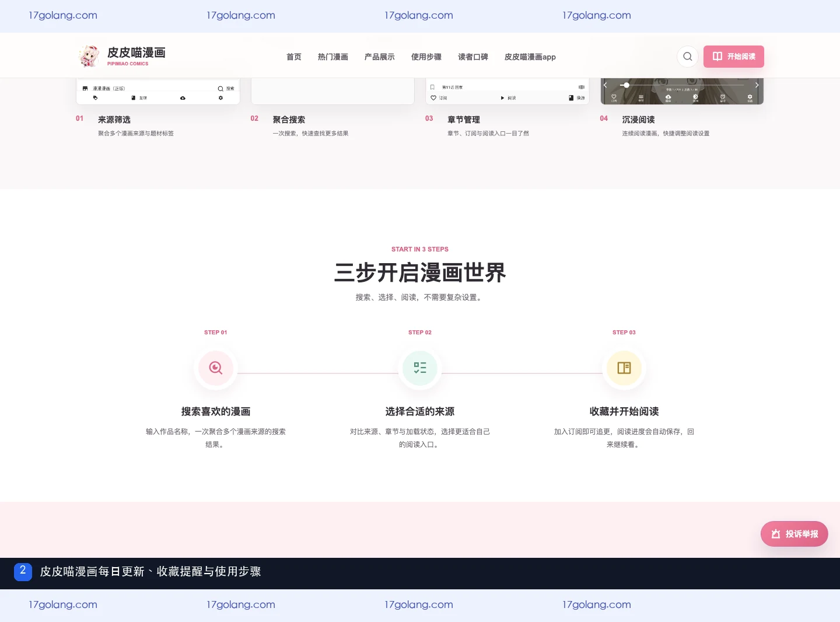The width and height of the screenshot is (840, 622).
Task: Click the chapter list icon in the 沉浸阅读 reader toolbar
Action: tap(641, 96)
